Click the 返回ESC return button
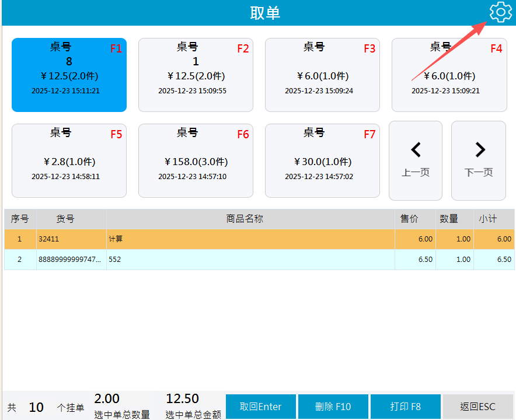 pos(477,407)
